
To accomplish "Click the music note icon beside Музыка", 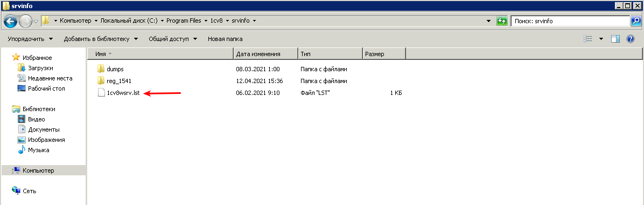I will [x=22, y=151].
